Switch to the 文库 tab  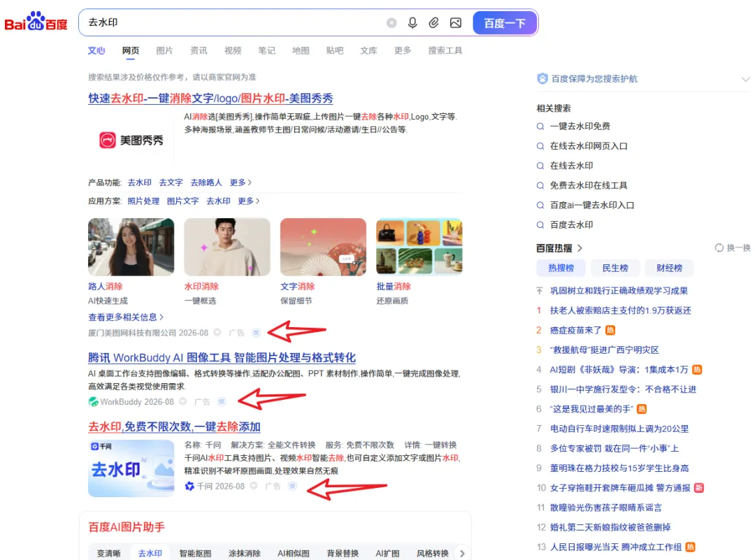coord(369,50)
